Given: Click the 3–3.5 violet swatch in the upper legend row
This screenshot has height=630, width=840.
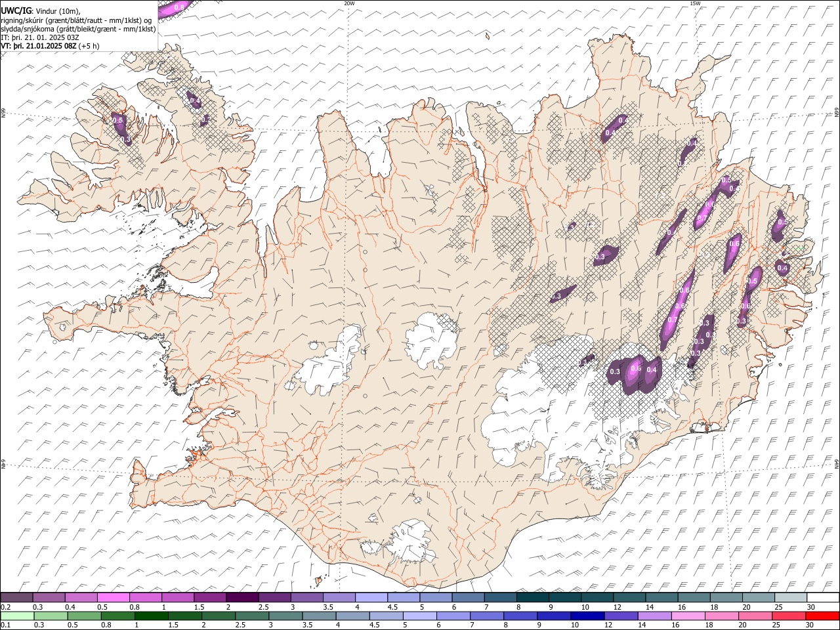Looking at the screenshot, I should [x=306, y=597].
